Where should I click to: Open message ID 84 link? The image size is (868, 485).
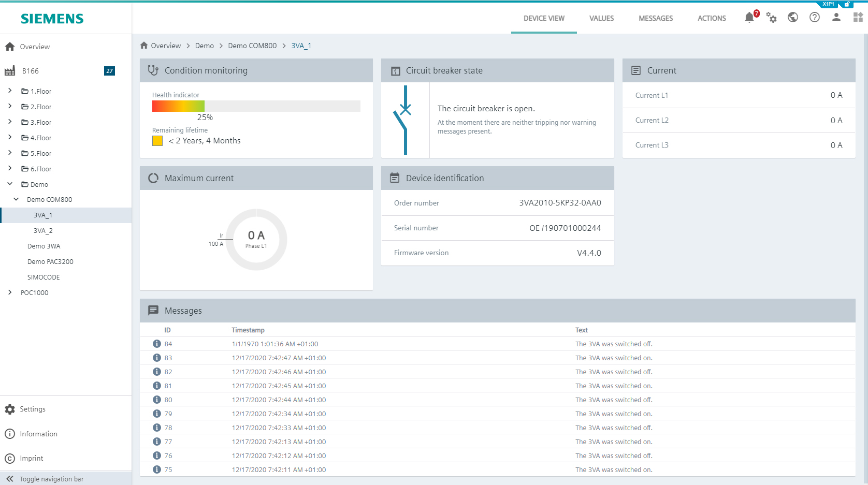[x=168, y=344]
